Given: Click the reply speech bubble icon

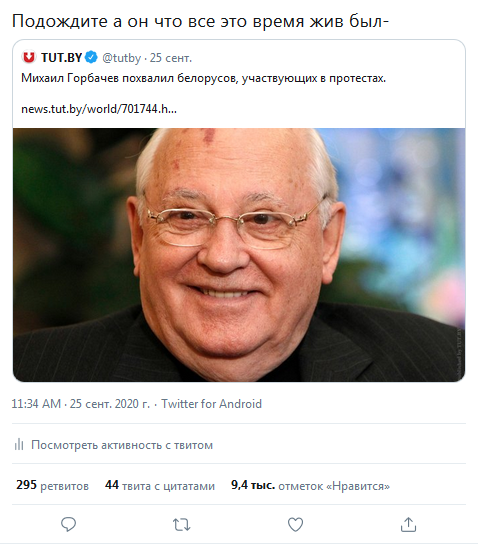Looking at the screenshot, I should pos(68,524).
